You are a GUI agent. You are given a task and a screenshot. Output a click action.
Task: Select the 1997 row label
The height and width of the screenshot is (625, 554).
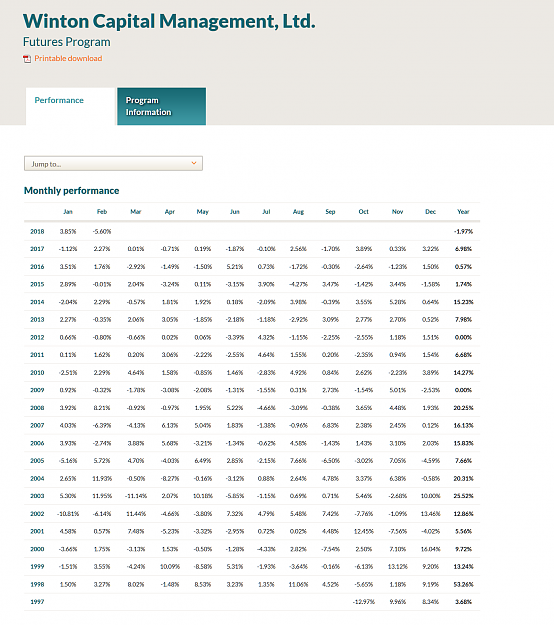tap(37, 602)
